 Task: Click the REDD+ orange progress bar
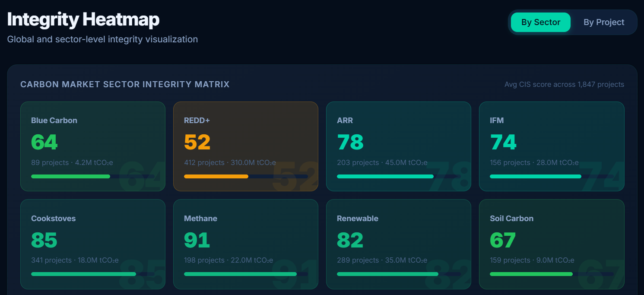click(x=246, y=176)
